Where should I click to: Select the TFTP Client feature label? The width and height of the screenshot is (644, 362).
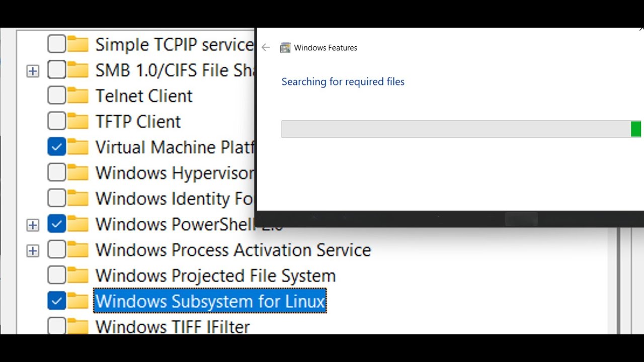138,121
